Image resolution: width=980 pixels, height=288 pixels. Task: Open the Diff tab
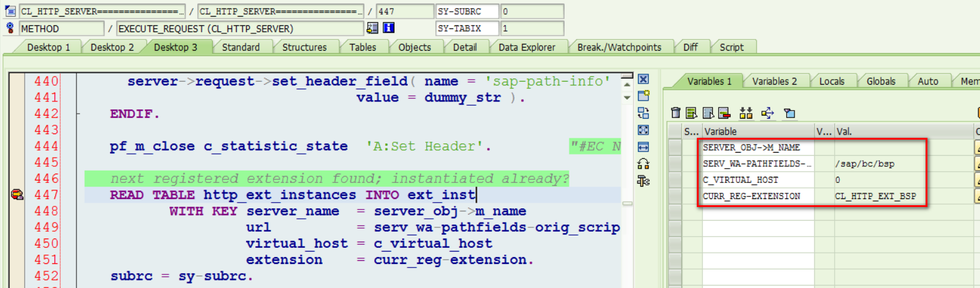tap(690, 47)
